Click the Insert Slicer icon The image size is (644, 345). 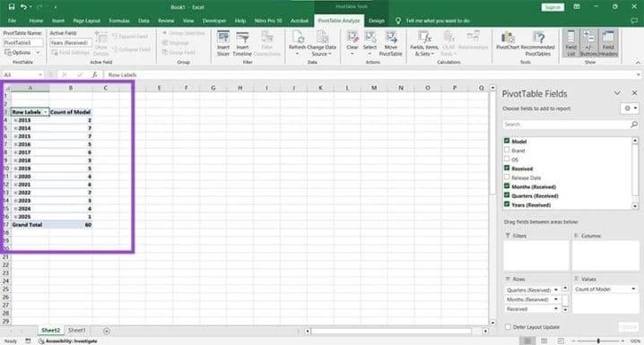[x=223, y=43]
